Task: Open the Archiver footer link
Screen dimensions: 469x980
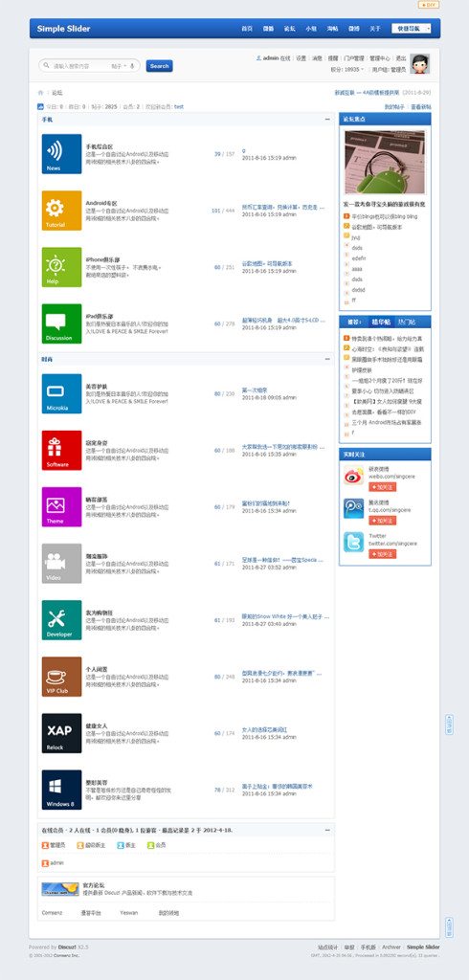Action: tap(391, 947)
